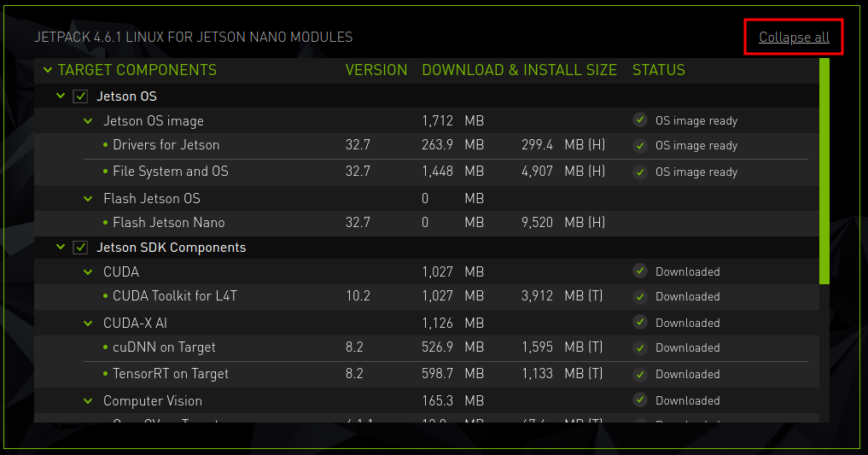Collapse the CUDA group chevron
The width and height of the screenshot is (868, 455).
88,271
